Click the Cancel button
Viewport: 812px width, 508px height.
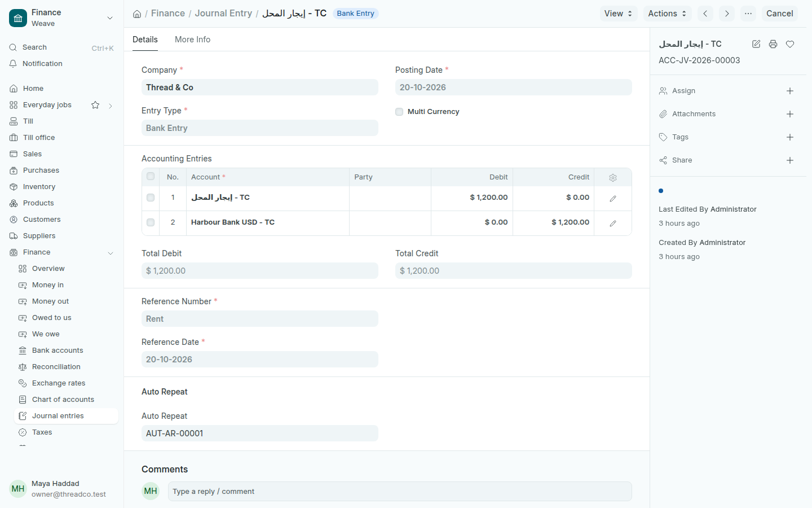[x=779, y=14]
